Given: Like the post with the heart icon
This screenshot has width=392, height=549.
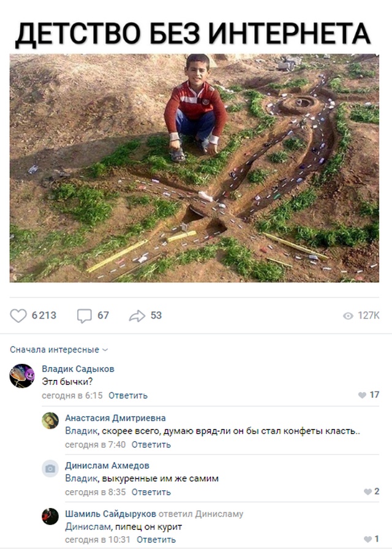Looking at the screenshot, I should coord(18,316).
